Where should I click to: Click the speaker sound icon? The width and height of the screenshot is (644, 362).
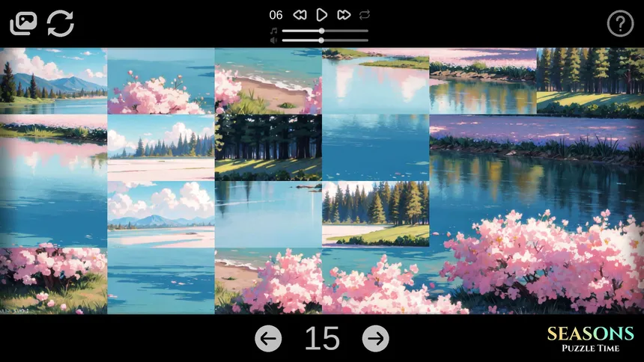click(274, 40)
